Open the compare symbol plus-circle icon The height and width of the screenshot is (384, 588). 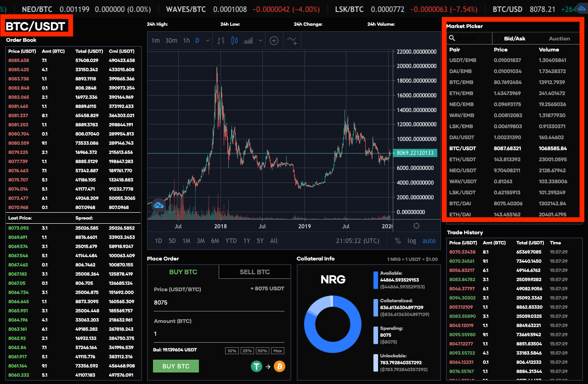click(x=274, y=40)
